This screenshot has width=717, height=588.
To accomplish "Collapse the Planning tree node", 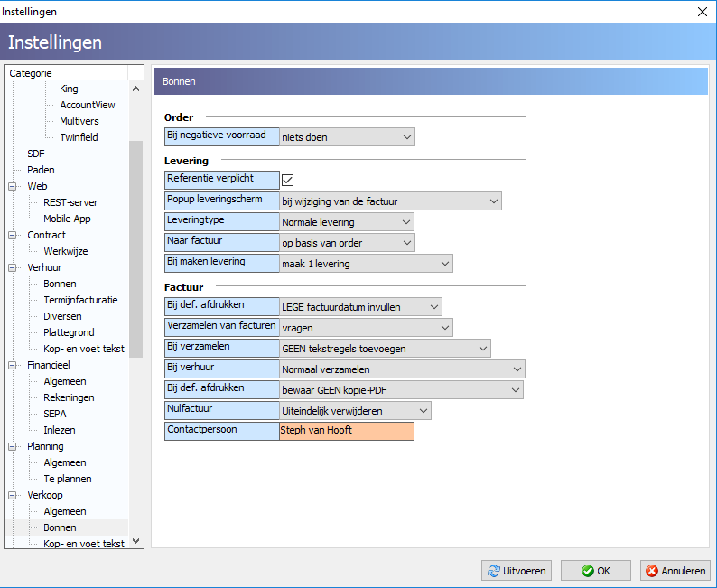I will tap(12, 447).
